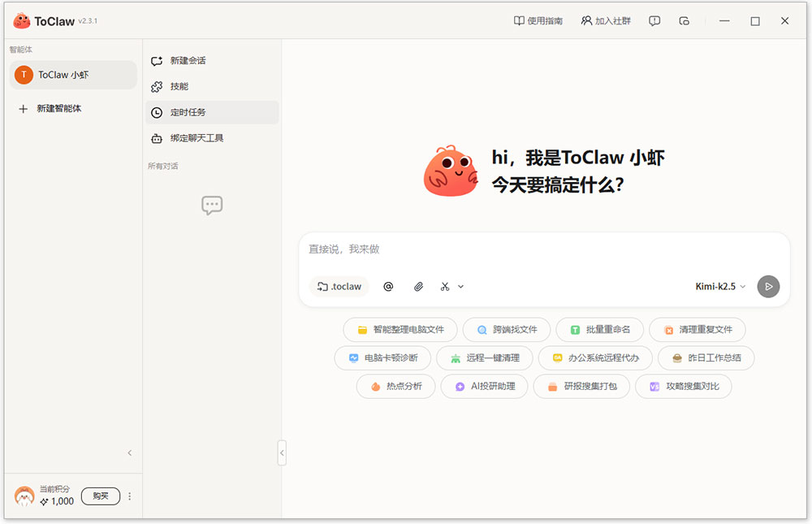This screenshot has height=524, width=812.
Task: Minimize the ToClaw window
Action: 724,21
